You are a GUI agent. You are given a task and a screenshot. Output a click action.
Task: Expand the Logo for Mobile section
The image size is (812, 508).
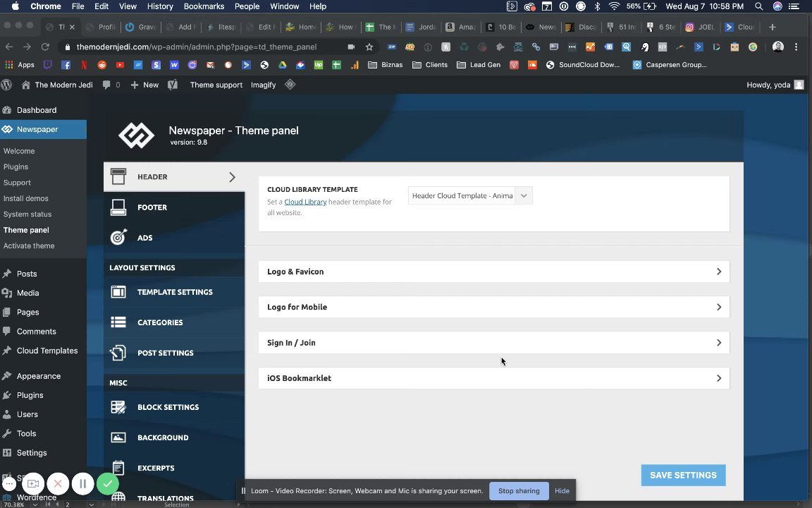click(494, 307)
